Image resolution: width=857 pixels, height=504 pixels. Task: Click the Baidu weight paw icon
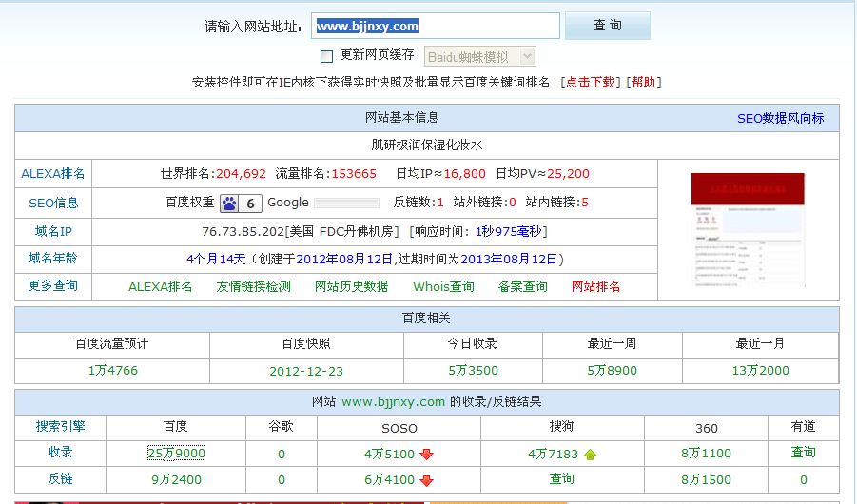[229, 203]
